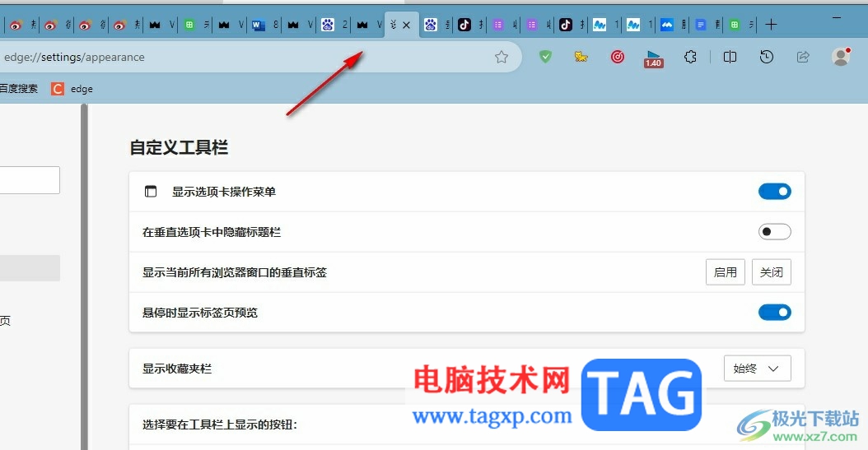The width and height of the screenshot is (868, 450).
Task: Click the tab actions icon beside 显示选项卡操作菜单
Action: (x=151, y=192)
